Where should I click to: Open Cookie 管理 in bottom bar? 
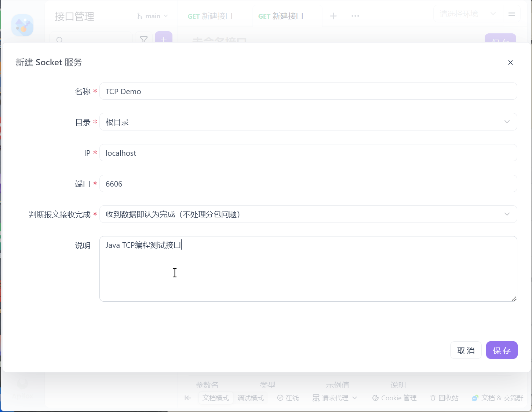click(x=394, y=398)
